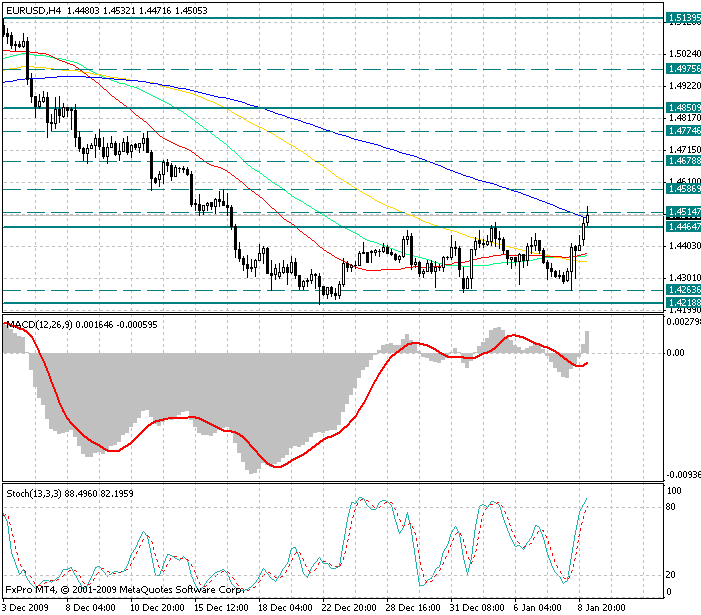Image resolution: width=701 pixels, height=615 pixels.
Task: Click the stochastic 80 level marker
Action: coord(671,507)
